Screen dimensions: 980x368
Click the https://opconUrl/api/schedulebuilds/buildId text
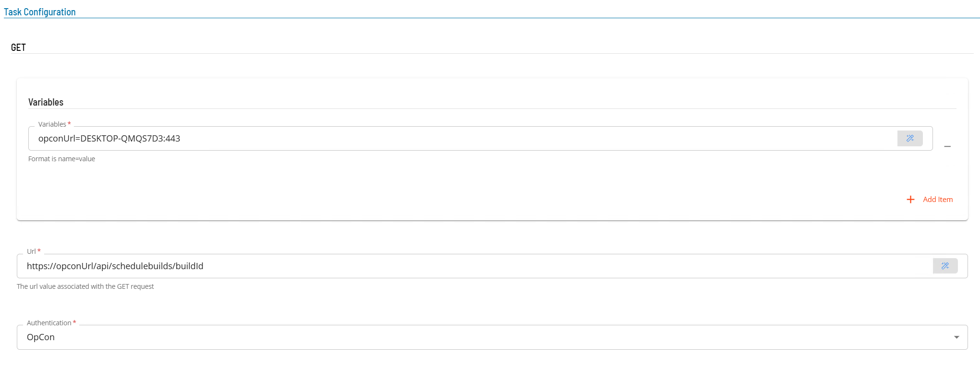(115, 266)
